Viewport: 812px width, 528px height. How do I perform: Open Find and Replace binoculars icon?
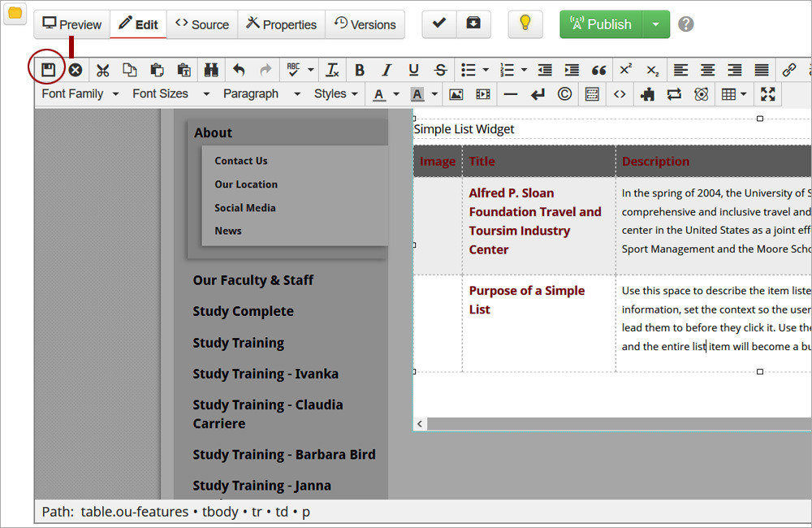coord(211,70)
